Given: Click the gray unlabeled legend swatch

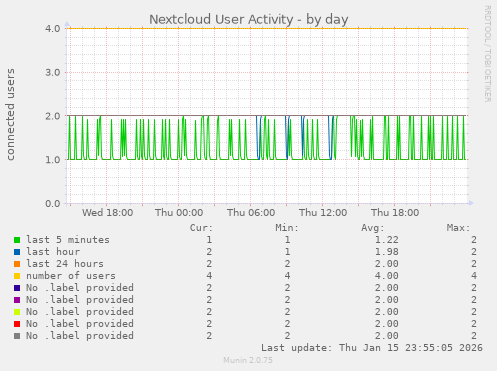Looking at the screenshot, I should [17, 336].
